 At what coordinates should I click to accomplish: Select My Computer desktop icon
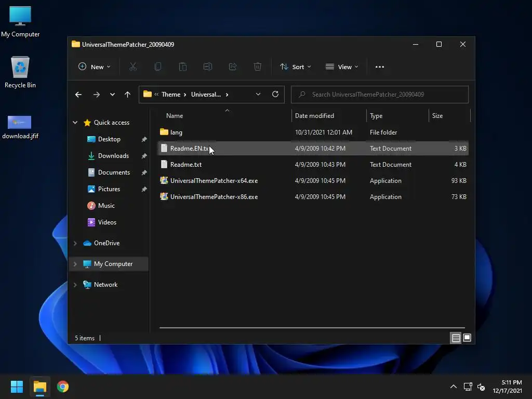[20, 22]
